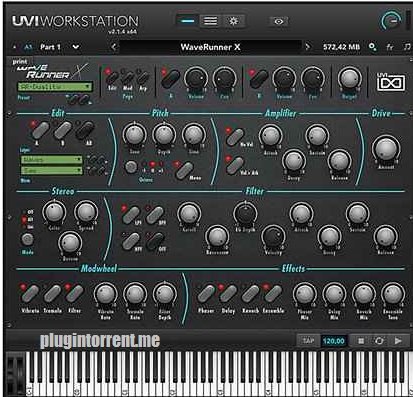413x397 pixels.
Task: Enable the HPF filter switch
Action: [131, 241]
